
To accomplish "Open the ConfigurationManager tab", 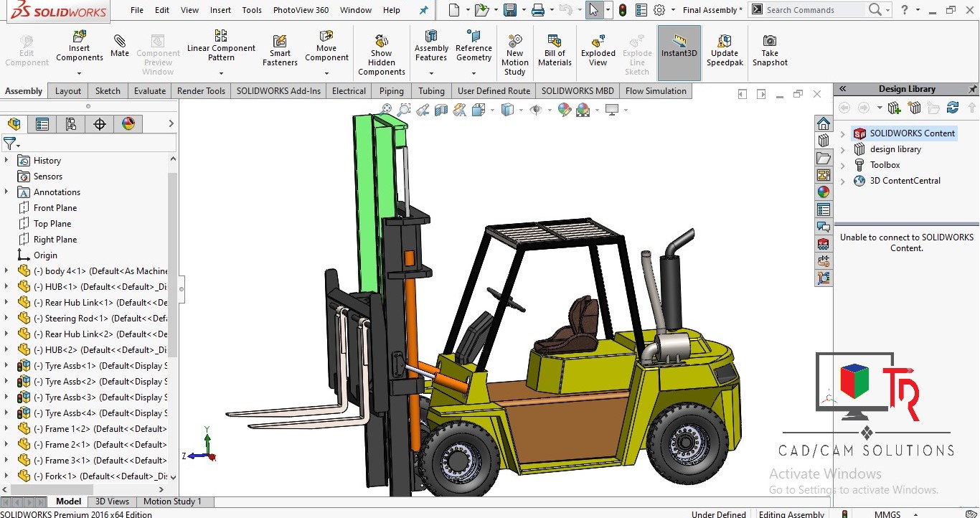I will point(70,124).
